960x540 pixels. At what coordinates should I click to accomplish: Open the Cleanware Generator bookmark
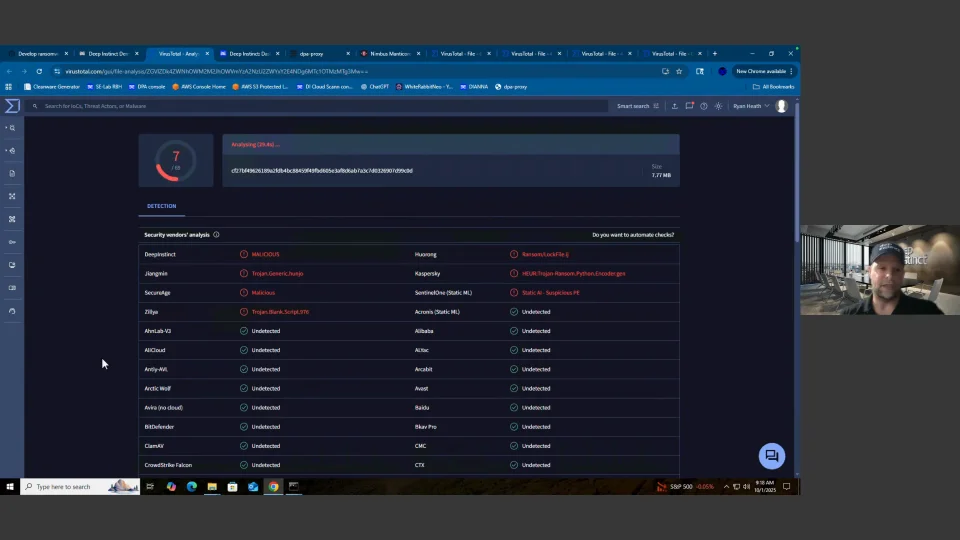pyautogui.click(x=52, y=87)
